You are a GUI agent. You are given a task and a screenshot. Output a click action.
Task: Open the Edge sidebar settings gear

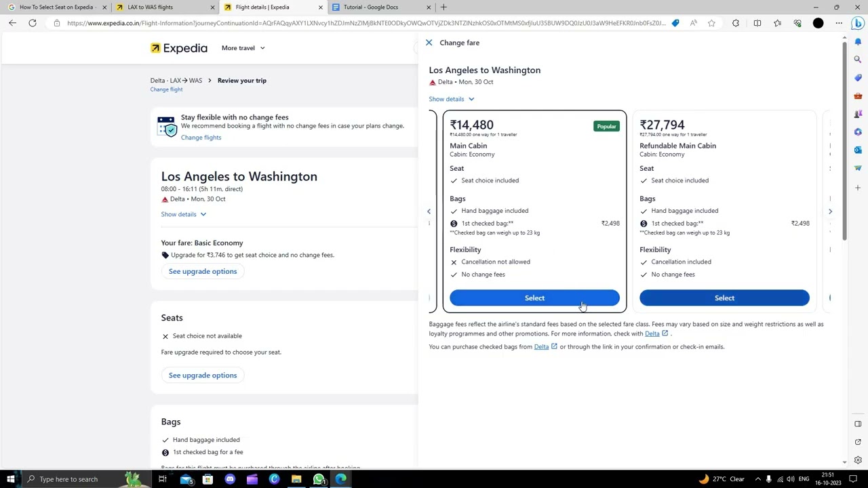click(x=858, y=460)
